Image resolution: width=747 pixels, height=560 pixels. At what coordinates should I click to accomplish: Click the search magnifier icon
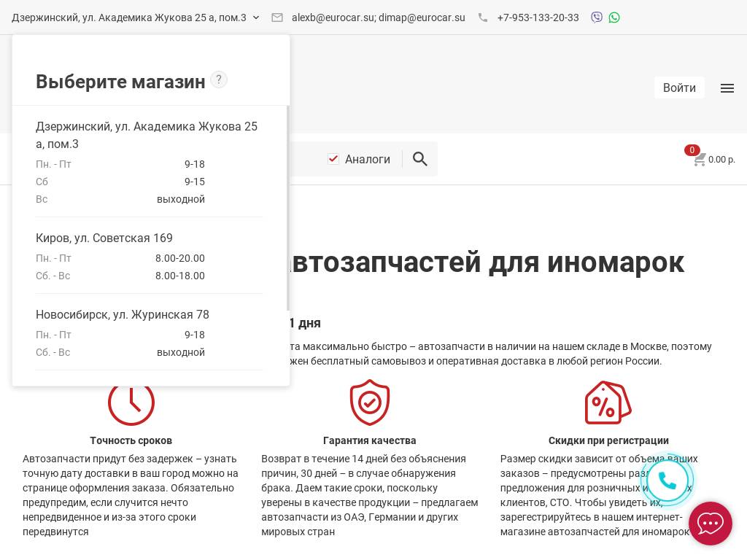[x=420, y=159]
